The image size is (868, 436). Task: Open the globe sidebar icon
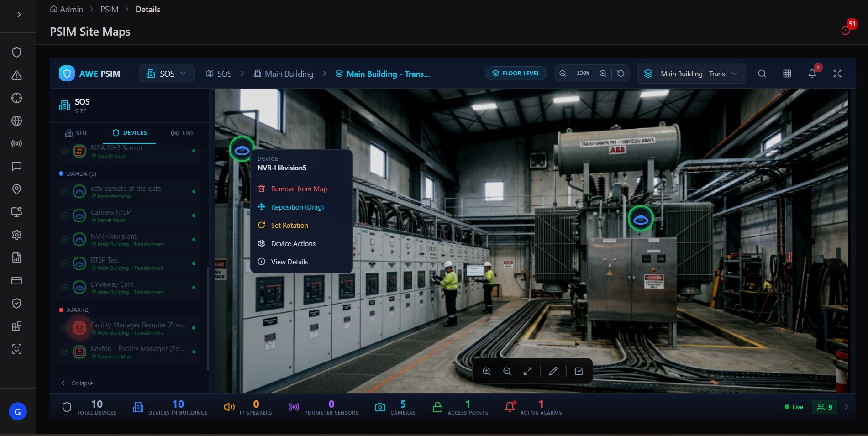coord(17,121)
